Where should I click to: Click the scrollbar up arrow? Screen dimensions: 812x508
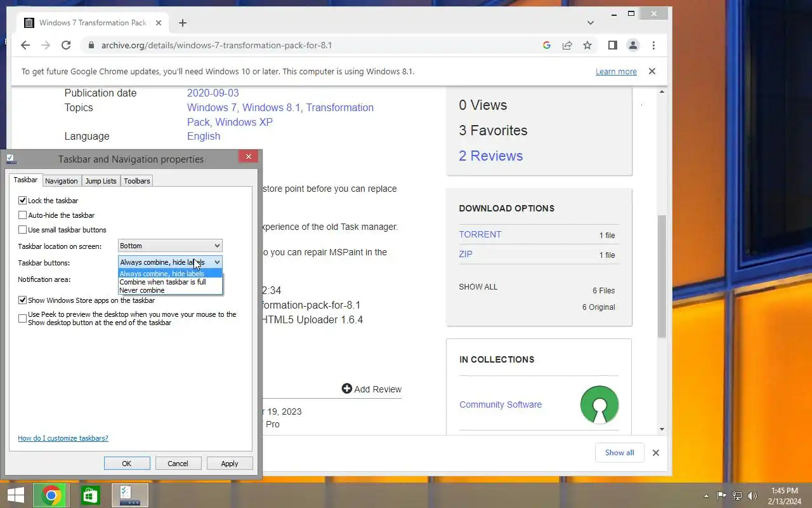[662, 92]
